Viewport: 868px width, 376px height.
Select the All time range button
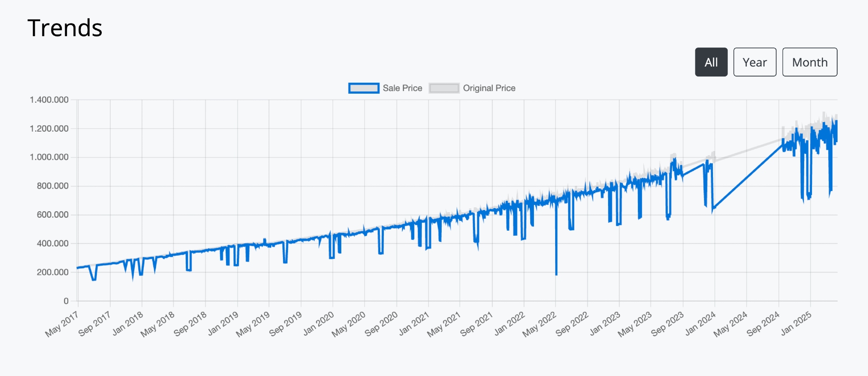click(711, 62)
